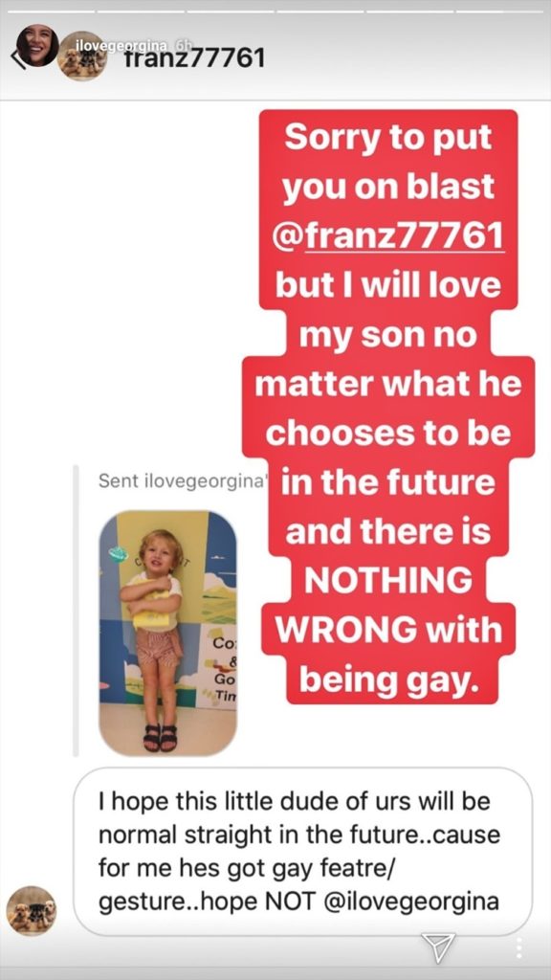
Task: Select the third story progress segment
Action: coord(230,11)
